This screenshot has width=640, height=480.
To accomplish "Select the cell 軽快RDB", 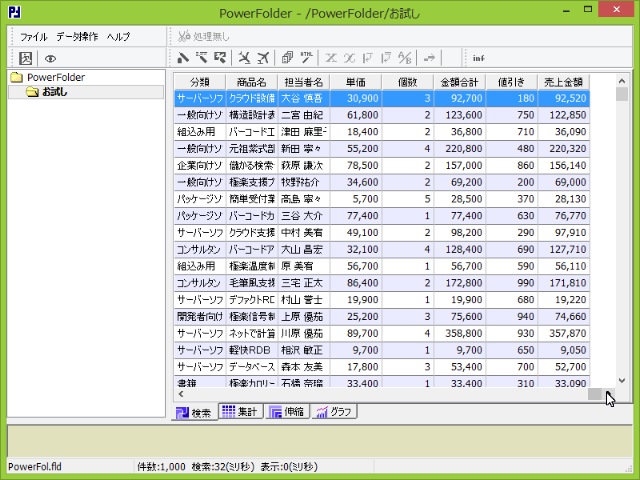I will click(251, 350).
